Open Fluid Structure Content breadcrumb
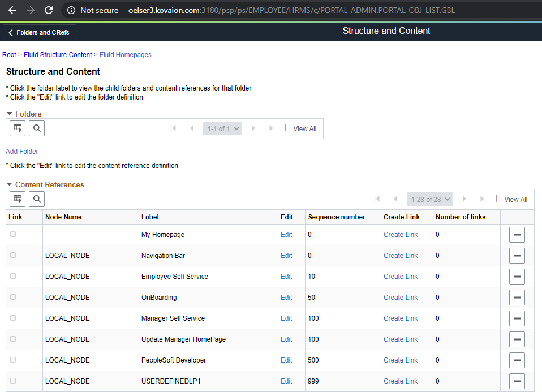The width and height of the screenshot is (542, 392). (x=58, y=55)
